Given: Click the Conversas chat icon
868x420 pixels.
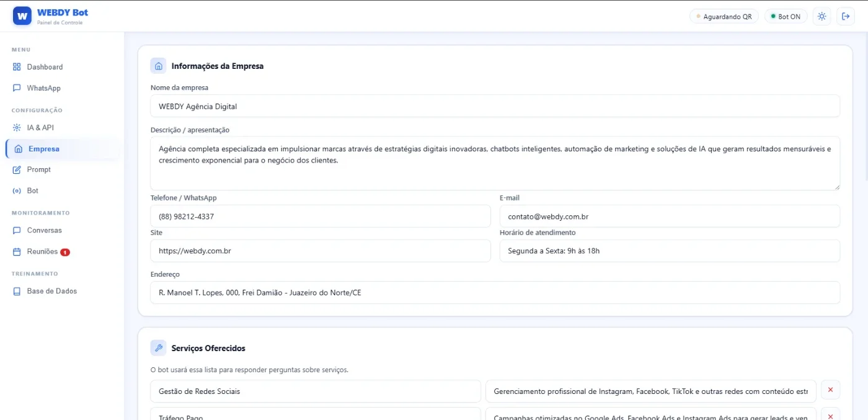Looking at the screenshot, I should (17, 231).
